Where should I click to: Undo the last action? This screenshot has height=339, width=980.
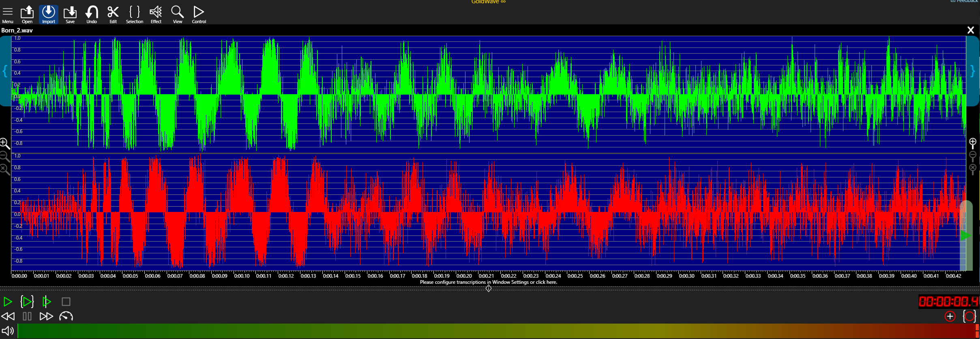pyautogui.click(x=92, y=14)
